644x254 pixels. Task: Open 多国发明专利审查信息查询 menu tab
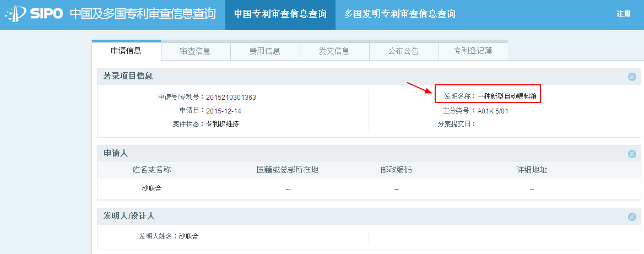coord(399,15)
